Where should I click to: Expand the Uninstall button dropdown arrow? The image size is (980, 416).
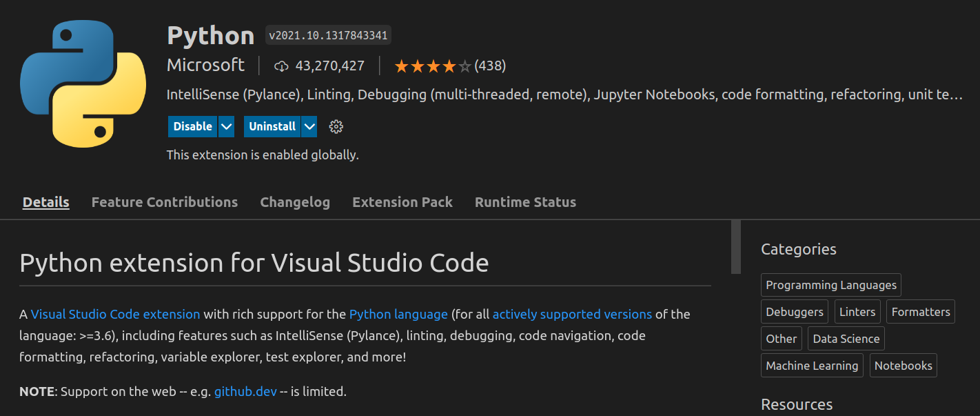tap(309, 127)
